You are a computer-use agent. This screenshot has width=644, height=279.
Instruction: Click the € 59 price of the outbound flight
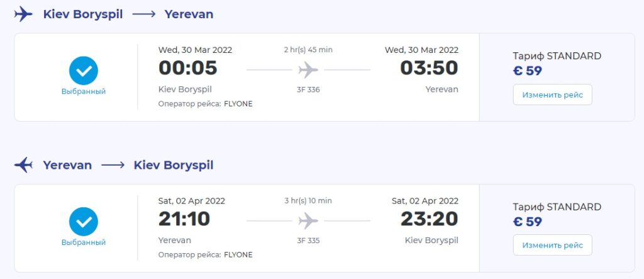[528, 71]
